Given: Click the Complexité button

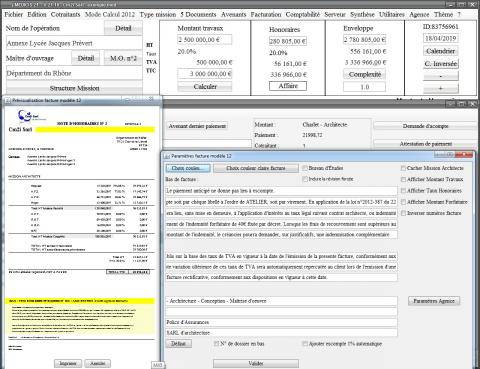Looking at the screenshot, I should [365, 74].
